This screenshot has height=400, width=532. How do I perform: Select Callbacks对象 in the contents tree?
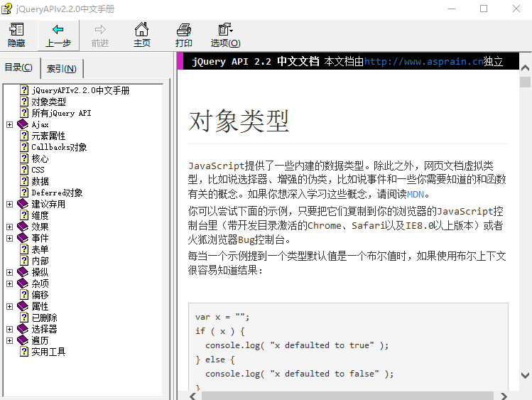pyautogui.click(x=59, y=147)
